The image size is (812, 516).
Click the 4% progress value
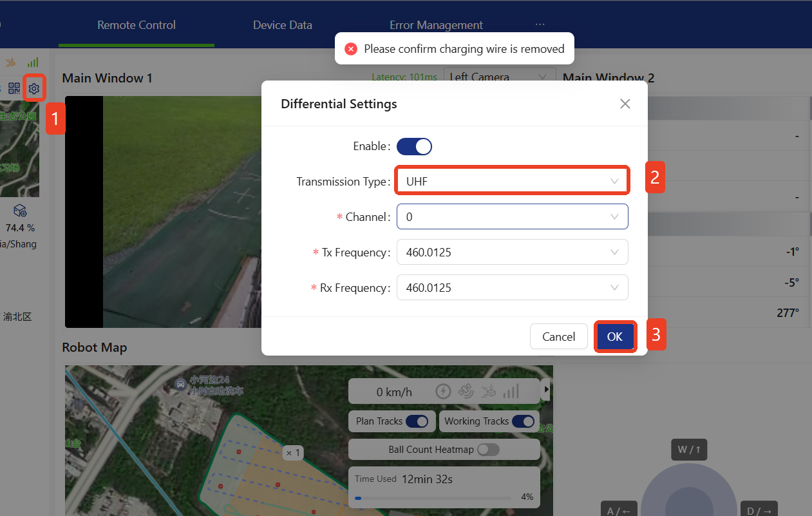click(x=527, y=497)
